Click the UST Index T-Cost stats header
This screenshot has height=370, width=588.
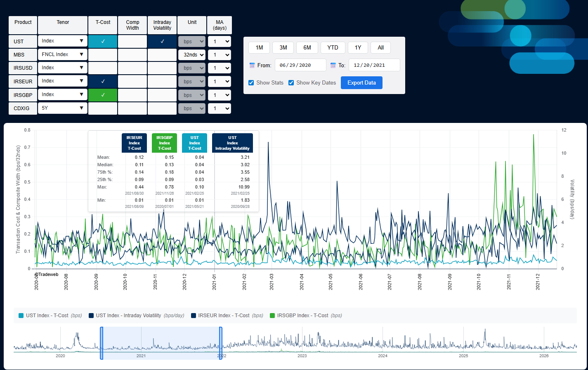tap(194, 143)
